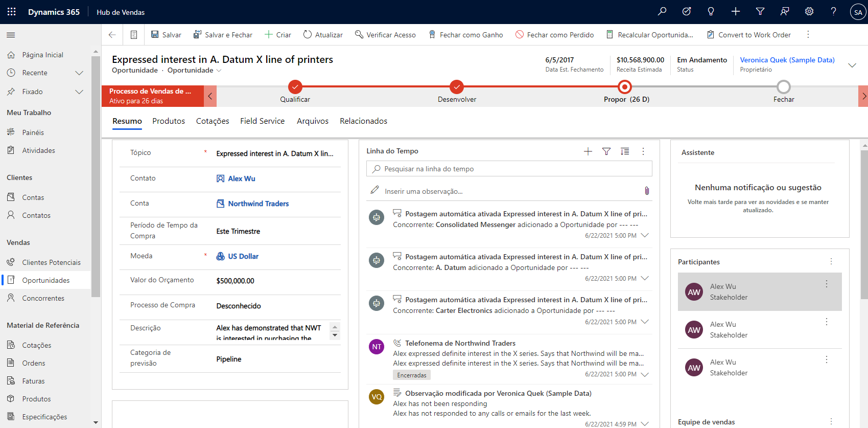The image size is (868, 428).
Task: Select the active Propor stage circle
Action: pos(624,87)
